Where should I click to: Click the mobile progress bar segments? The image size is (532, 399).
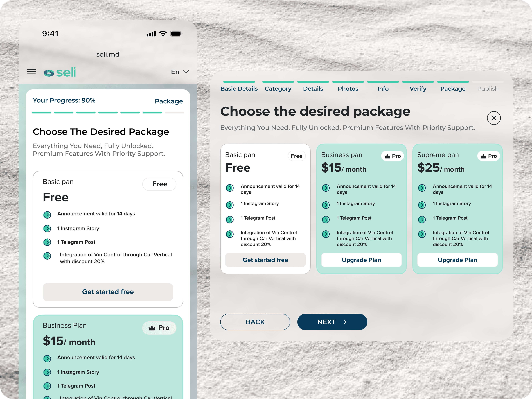(108, 112)
